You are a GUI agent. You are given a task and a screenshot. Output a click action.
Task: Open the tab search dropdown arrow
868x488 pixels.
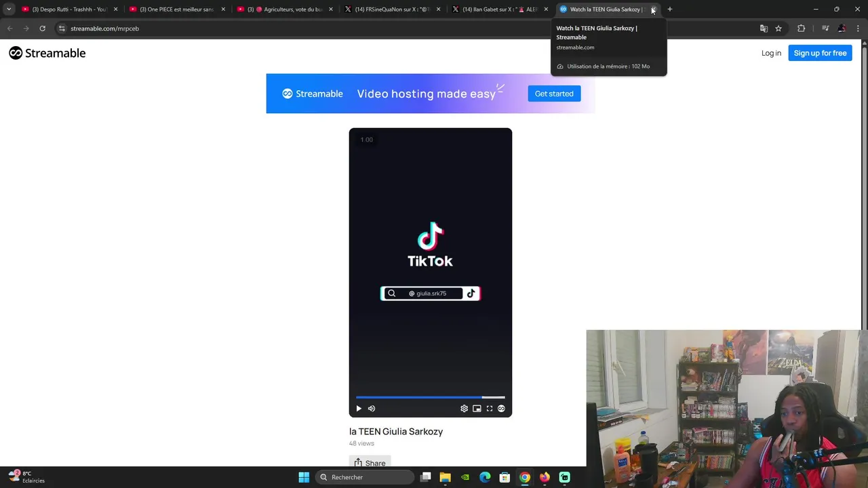9,9
